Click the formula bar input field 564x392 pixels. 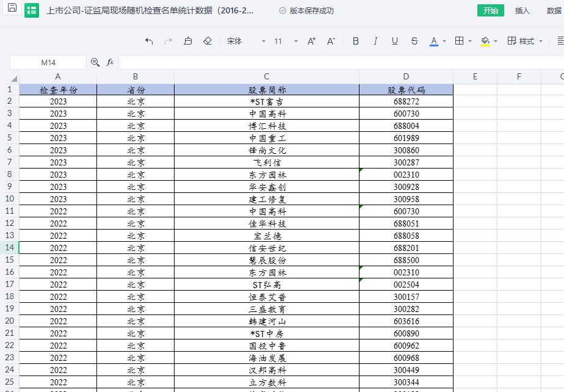341,62
